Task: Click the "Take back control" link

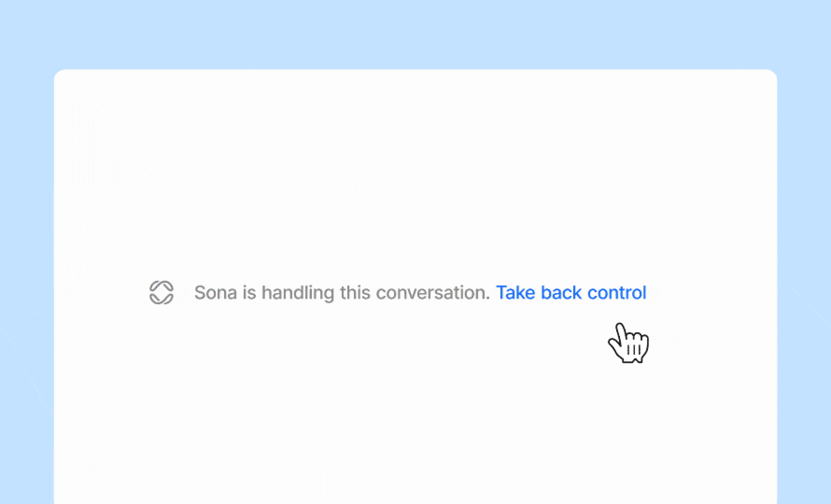Action: click(571, 293)
